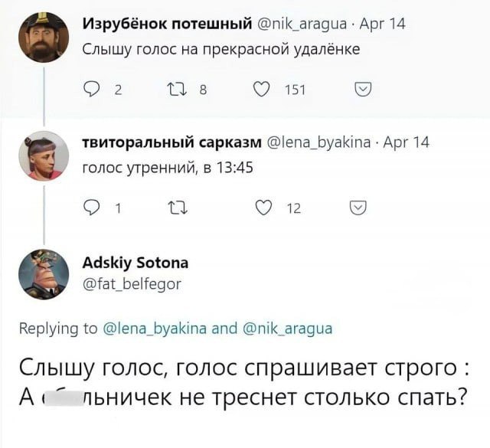
Task: Retweet the lena_byakina tweet
Action: tap(178, 208)
